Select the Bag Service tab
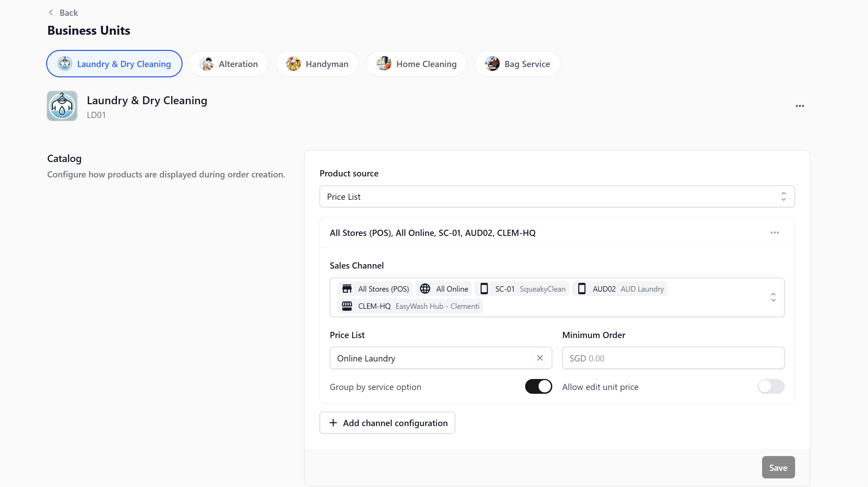This screenshot has width=868, height=487. point(517,64)
